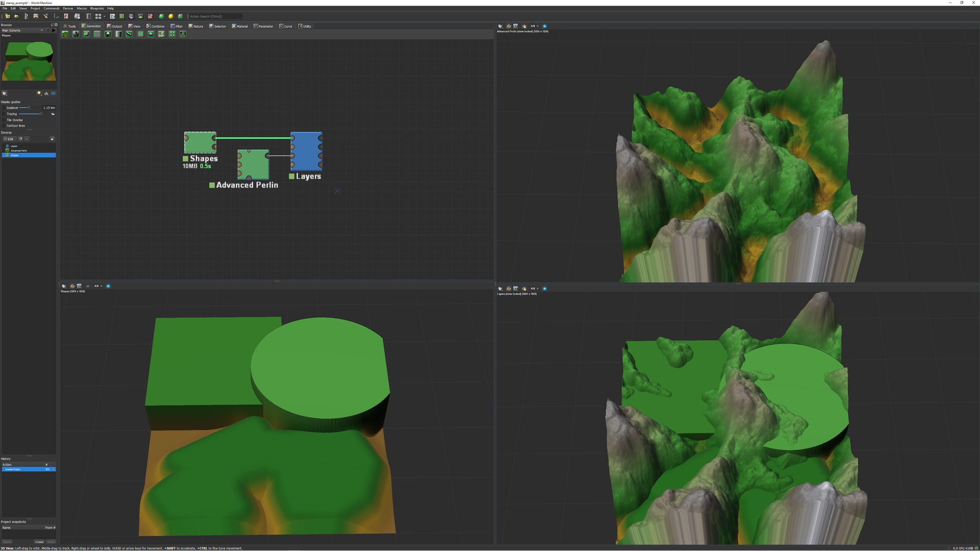This screenshot has width=980, height=551.
Task: Adjust the Tracing slider handle
Action: (x=41, y=114)
